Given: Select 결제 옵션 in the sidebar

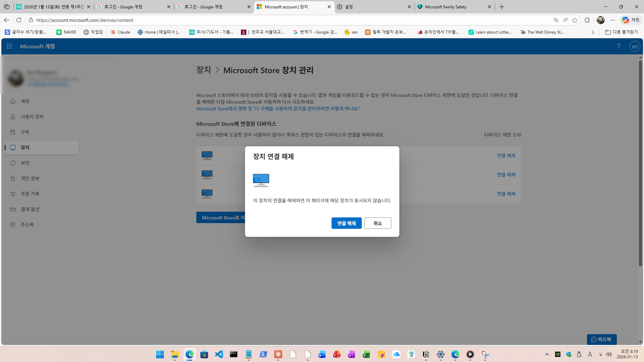Looking at the screenshot, I should coord(30,209).
